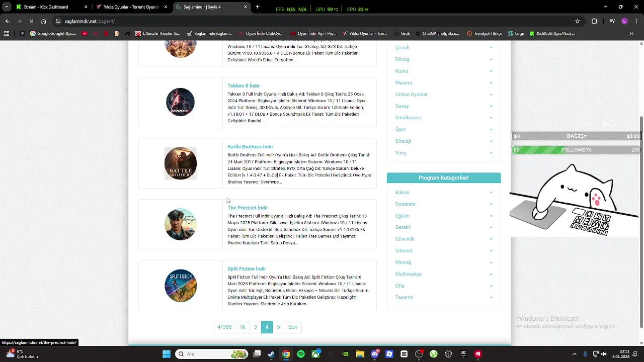
Task: Open Task View in the taskbar
Action: coord(257,354)
